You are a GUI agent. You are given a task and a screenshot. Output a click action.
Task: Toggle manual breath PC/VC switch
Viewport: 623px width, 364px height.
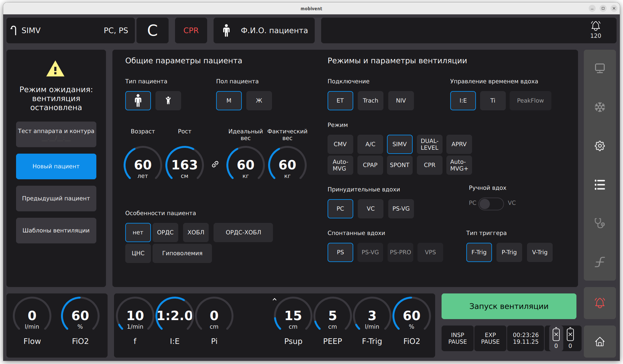491,203
